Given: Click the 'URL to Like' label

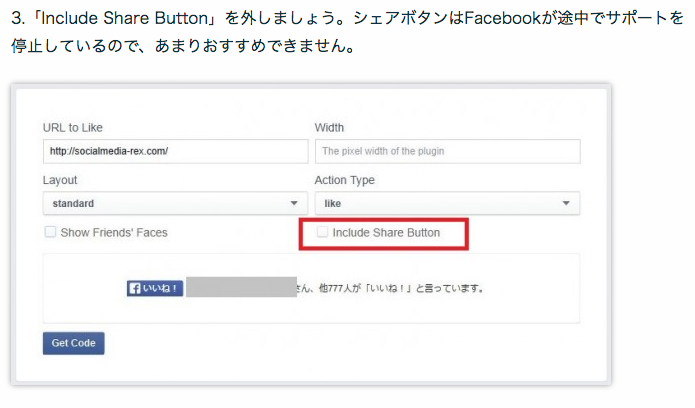Looking at the screenshot, I should click(x=73, y=128).
